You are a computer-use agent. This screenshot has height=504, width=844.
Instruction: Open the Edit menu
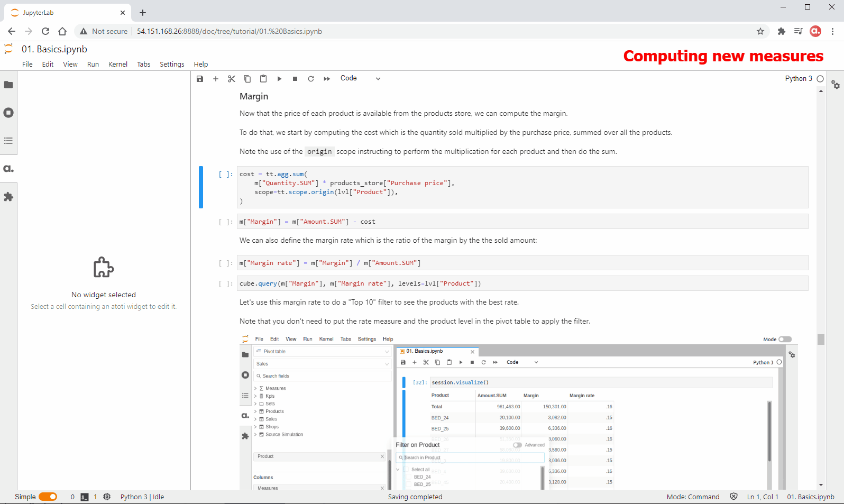click(48, 64)
